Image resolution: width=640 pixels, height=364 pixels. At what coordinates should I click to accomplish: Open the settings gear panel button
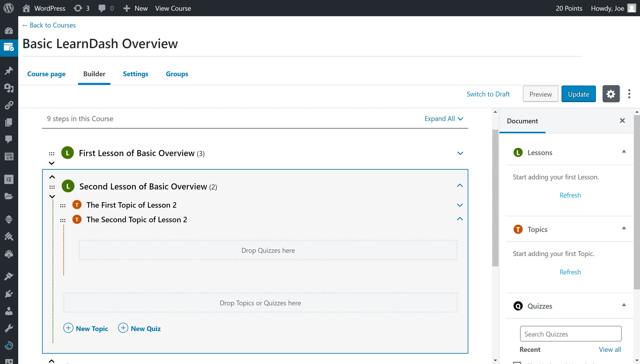pos(611,94)
